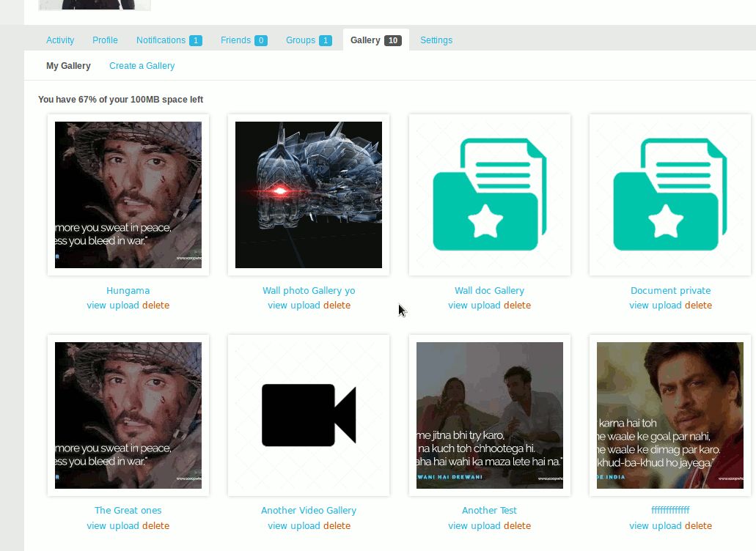Click Create a Gallery link
The image size is (756, 551).
click(142, 65)
